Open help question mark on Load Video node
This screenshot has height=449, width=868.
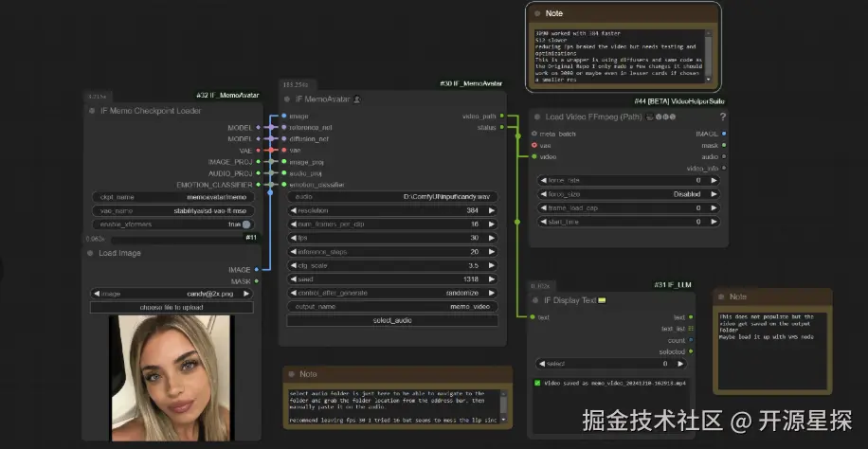pyautogui.click(x=722, y=117)
